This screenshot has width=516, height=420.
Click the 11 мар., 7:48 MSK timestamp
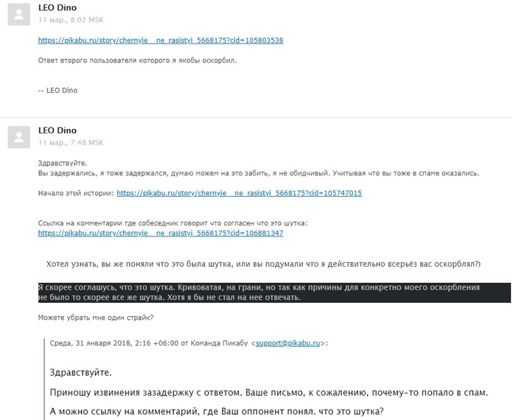pyautogui.click(x=71, y=142)
